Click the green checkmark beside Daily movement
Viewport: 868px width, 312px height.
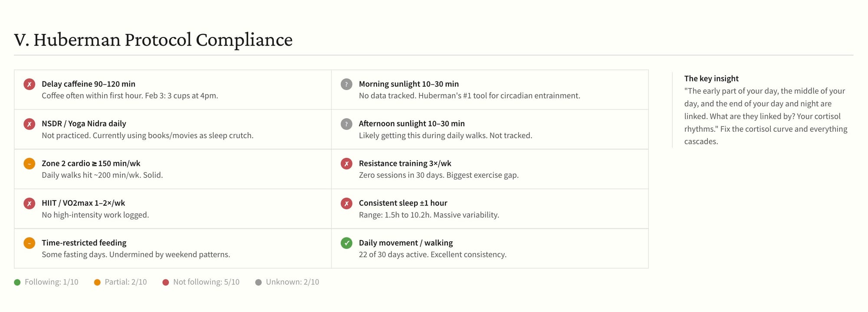coord(346,243)
